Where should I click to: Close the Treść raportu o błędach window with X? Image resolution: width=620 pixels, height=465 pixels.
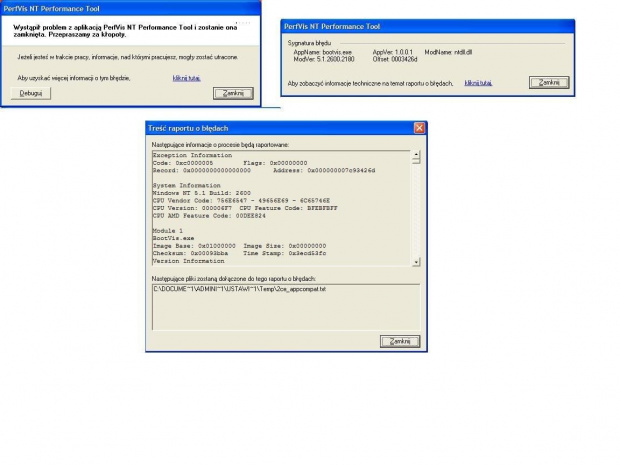[419, 128]
